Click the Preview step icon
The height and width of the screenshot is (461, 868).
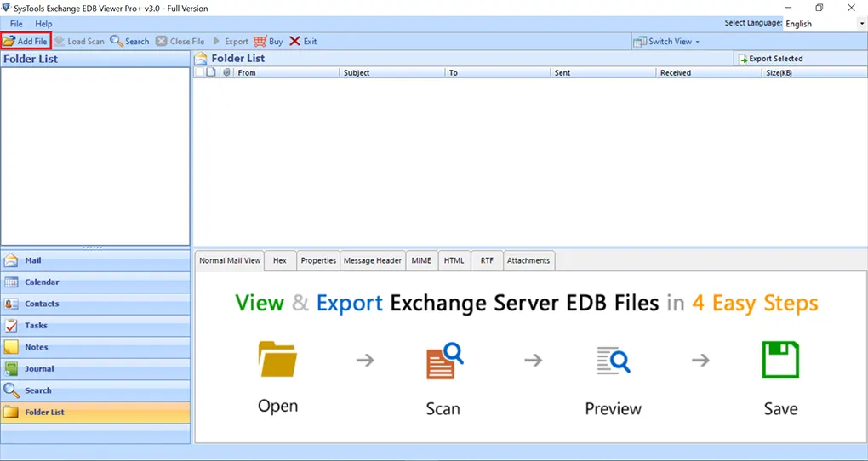(614, 361)
